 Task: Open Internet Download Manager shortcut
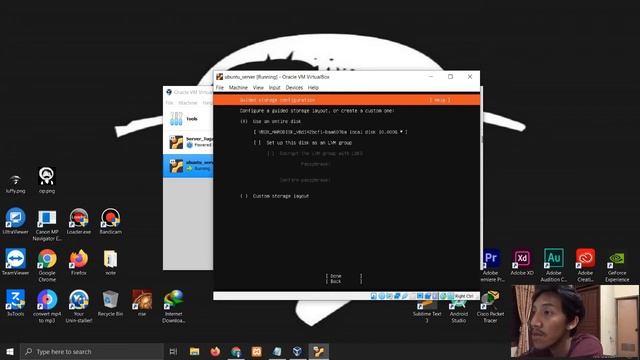tap(173, 306)
